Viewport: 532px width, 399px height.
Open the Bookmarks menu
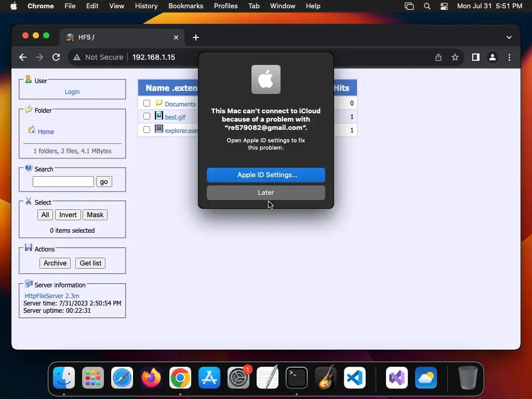tap(185, 6)
